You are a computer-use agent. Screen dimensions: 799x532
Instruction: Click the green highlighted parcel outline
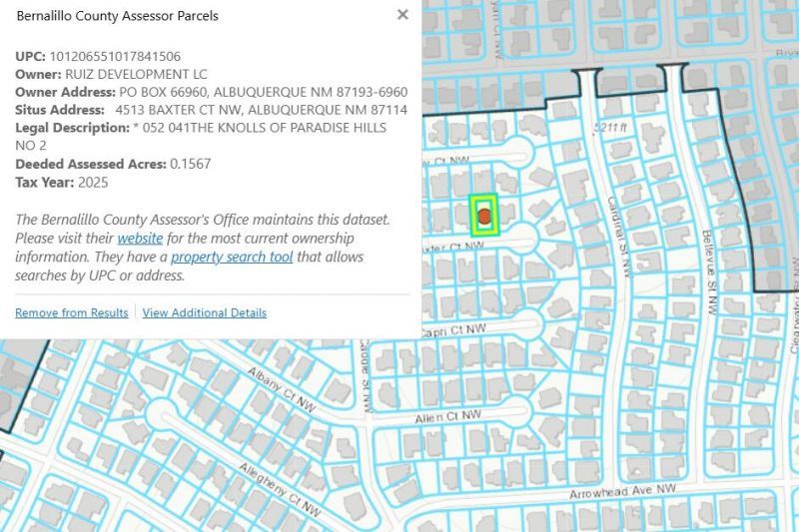472,215
